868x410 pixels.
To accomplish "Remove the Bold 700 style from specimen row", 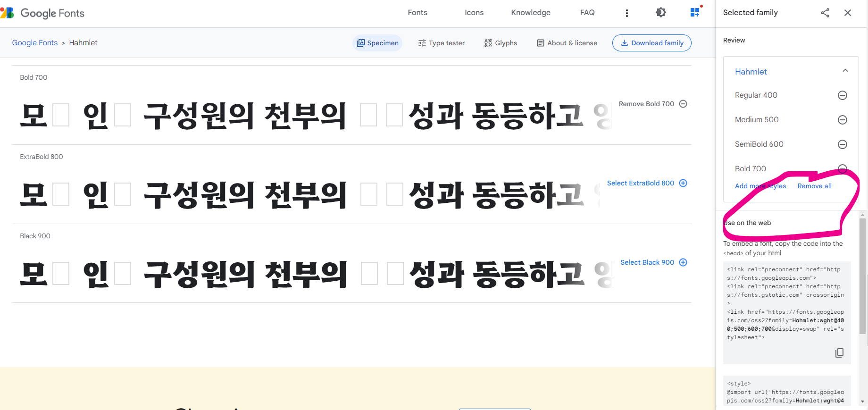I will point(653,104).
